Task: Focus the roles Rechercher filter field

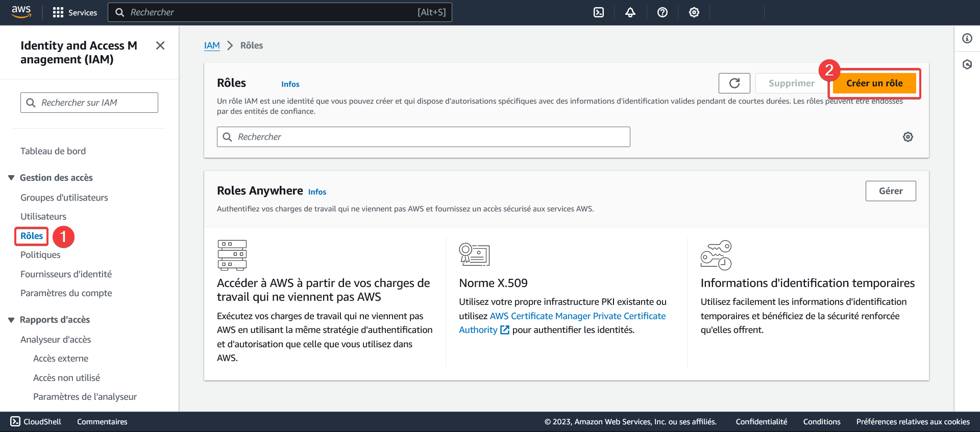Action: pyautogui.click(x=424, y=137)
